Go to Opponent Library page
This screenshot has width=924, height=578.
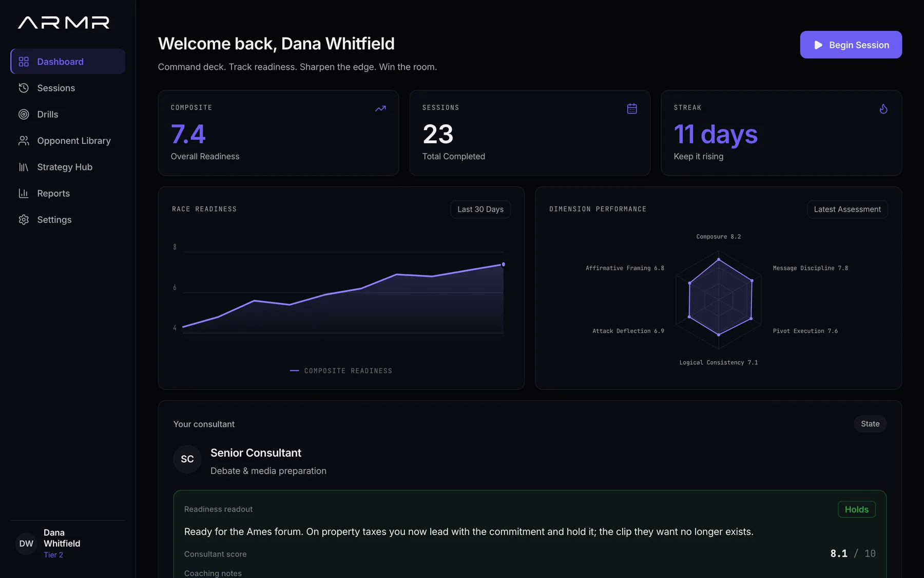click(x=68, y=140)
